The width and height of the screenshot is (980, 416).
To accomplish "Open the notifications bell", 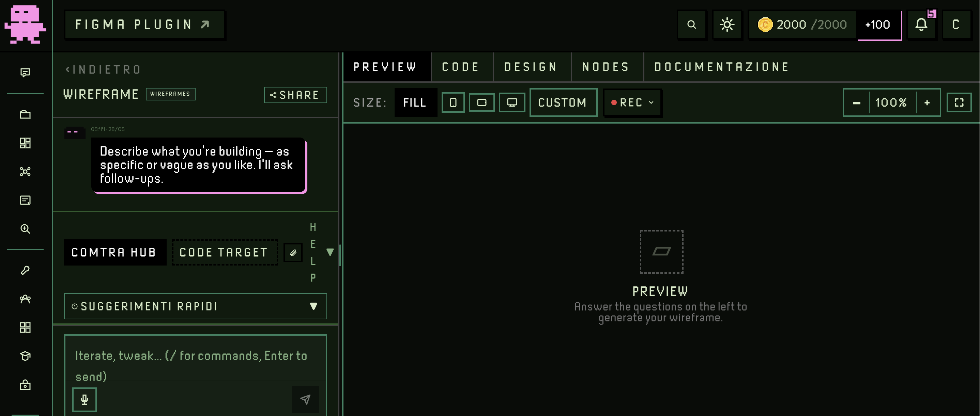I will [x=921, y=24].
